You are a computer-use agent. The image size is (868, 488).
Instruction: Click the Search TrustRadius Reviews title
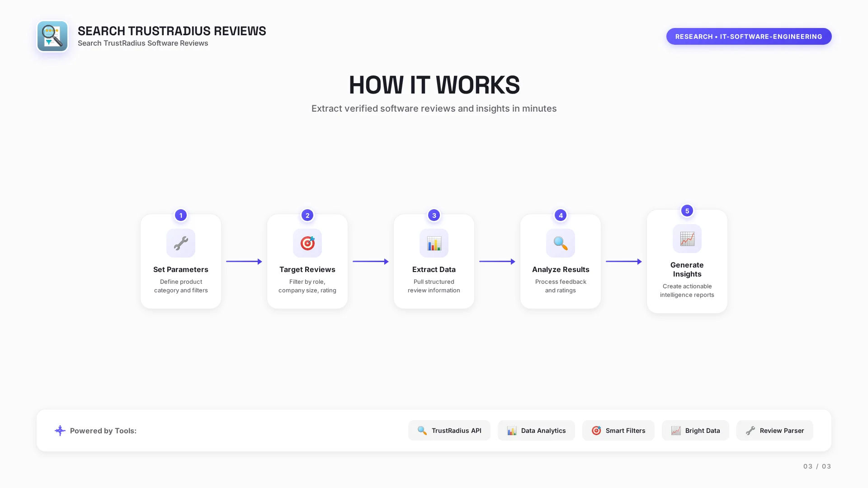(172, 31)
